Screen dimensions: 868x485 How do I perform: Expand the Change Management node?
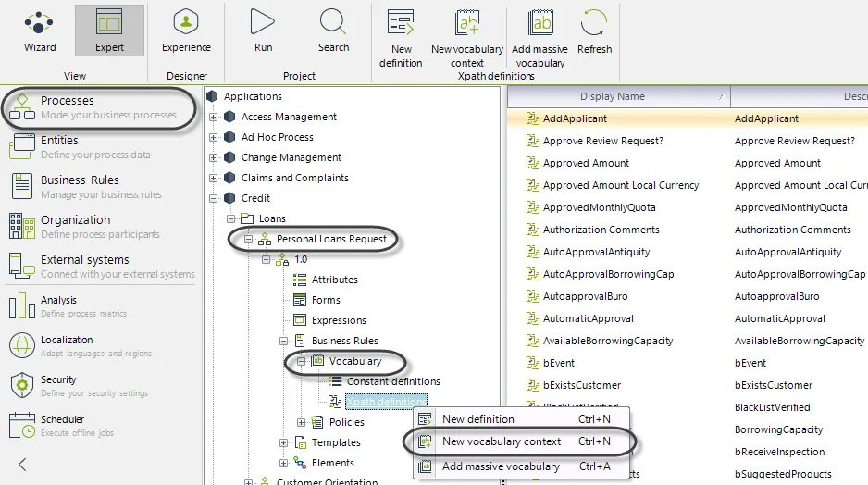point(213,157)
